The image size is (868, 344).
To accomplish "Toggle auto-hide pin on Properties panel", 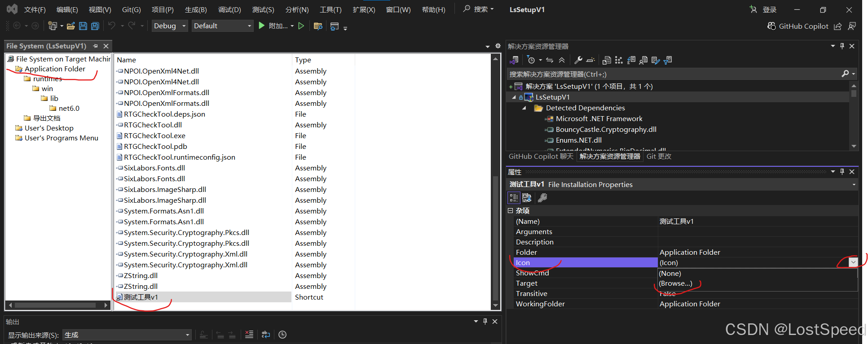I will tap(842, 172).
